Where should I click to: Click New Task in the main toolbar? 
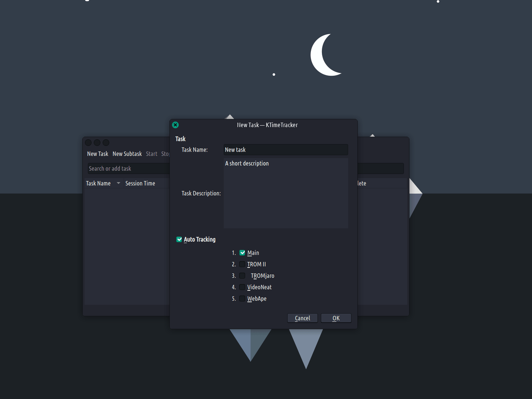[97, 154]
